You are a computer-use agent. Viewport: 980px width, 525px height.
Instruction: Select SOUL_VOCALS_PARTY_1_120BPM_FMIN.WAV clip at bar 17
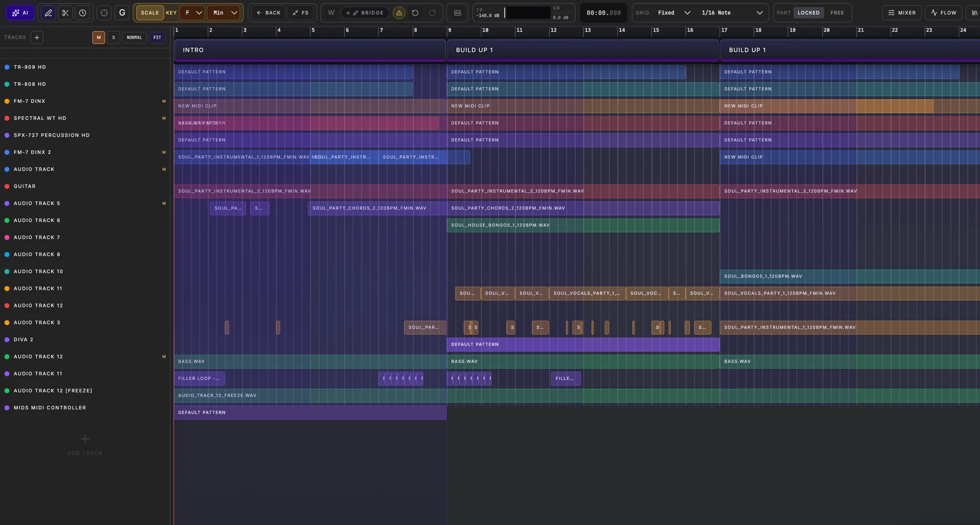(x=850, y=293)
